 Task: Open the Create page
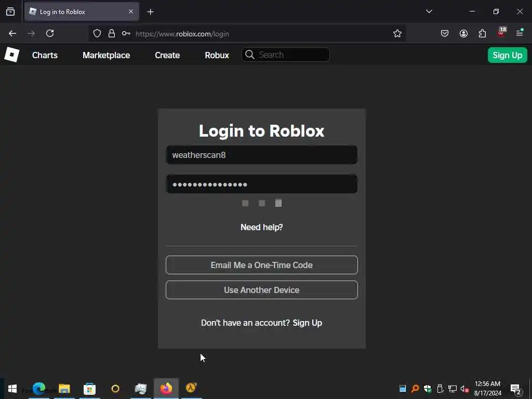tap(167, 55)
